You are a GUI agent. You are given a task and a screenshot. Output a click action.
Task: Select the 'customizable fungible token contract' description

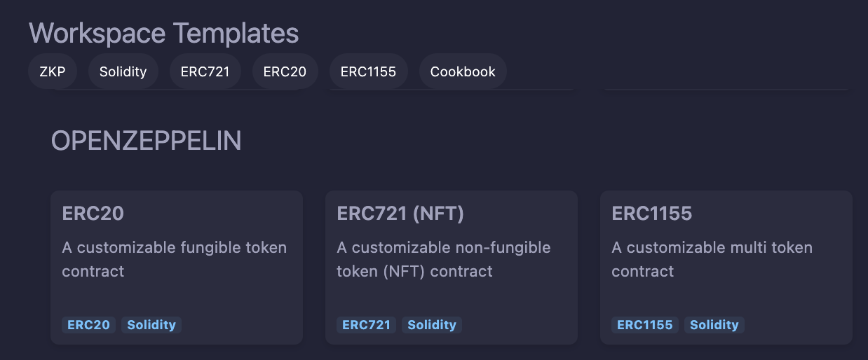pyautogui.click(x=174, y=259)
